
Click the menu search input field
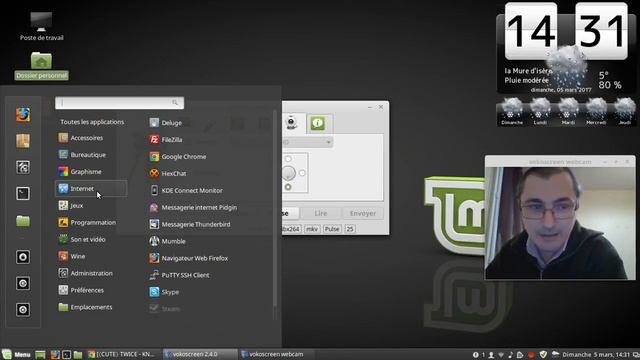coord(119,103)
